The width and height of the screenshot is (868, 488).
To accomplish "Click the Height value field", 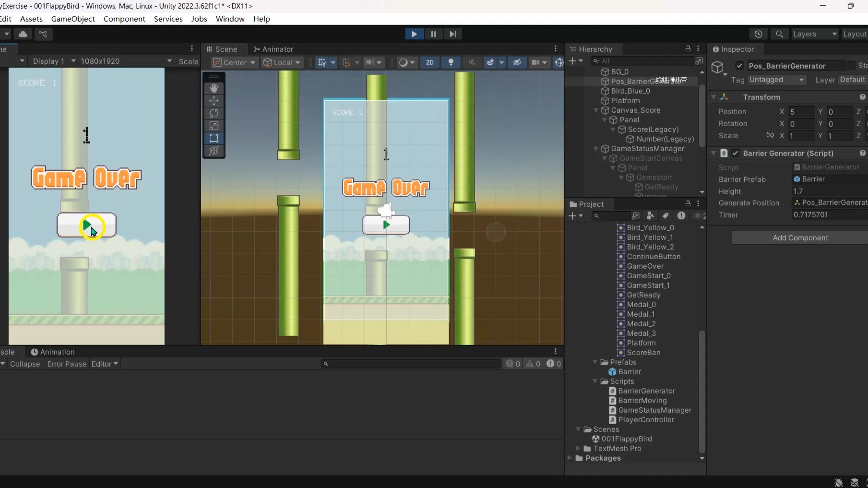I will point(830,191).
